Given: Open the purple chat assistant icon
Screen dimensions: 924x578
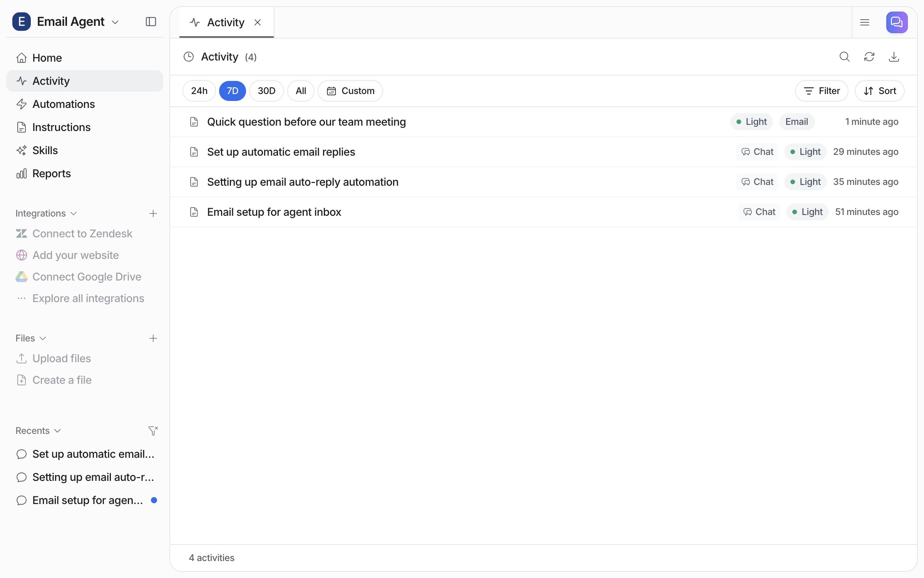Looking at the screenshot, I should (897, 22).
